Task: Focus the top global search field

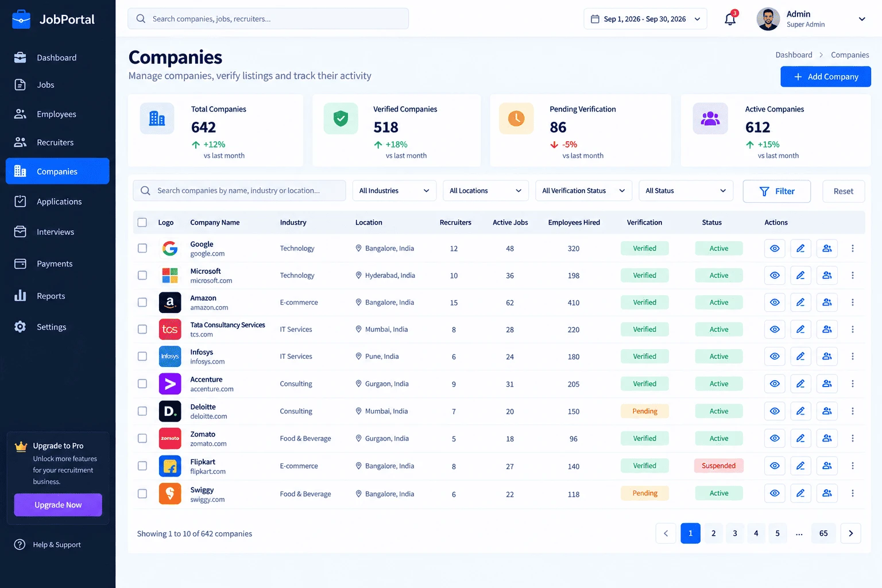Action: tap(268, 19)
